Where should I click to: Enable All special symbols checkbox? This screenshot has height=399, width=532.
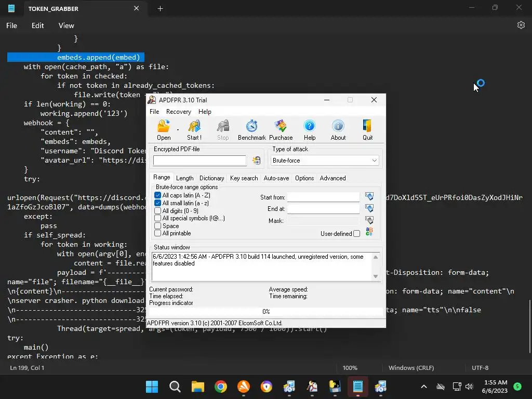(x=157, y=218)
